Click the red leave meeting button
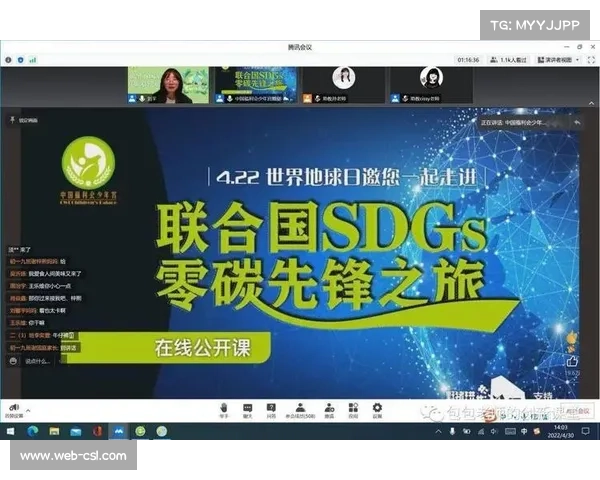Viewport: 600px width, 480px height. click(x=578, y=411)
